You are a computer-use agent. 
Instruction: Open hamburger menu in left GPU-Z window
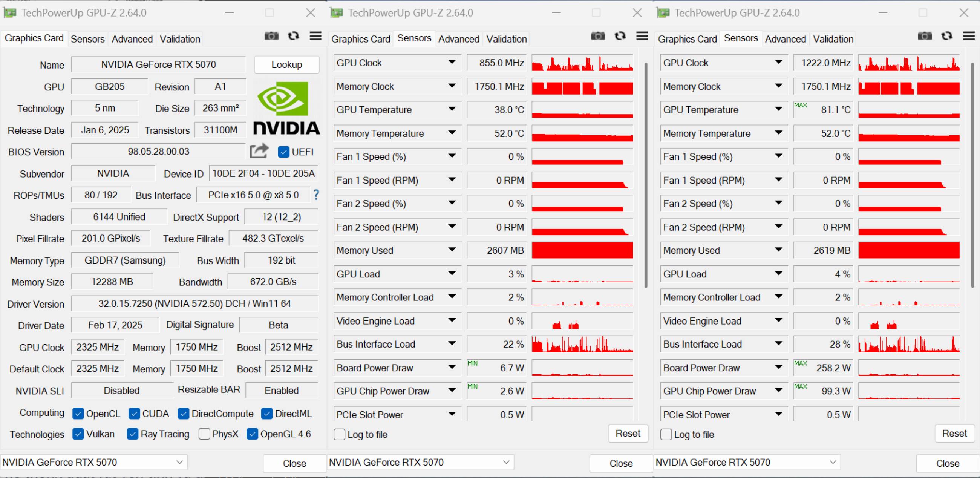click(315, 36)
